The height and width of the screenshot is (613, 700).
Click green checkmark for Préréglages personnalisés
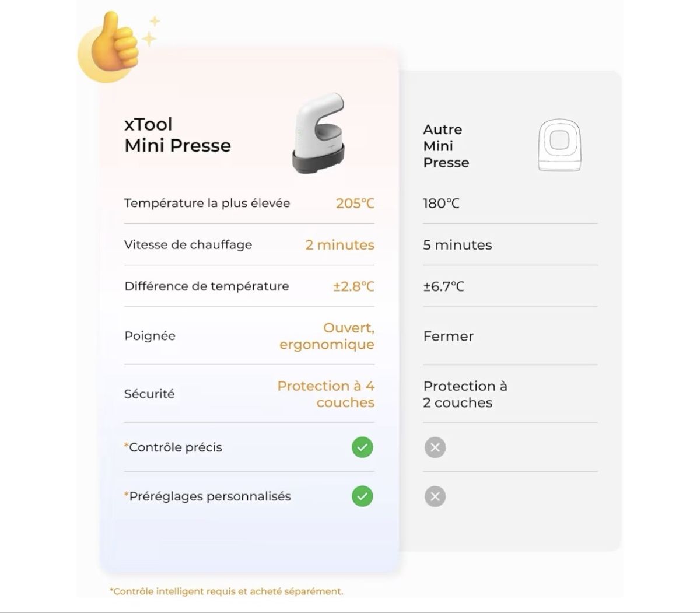click(x=362, y=496)
